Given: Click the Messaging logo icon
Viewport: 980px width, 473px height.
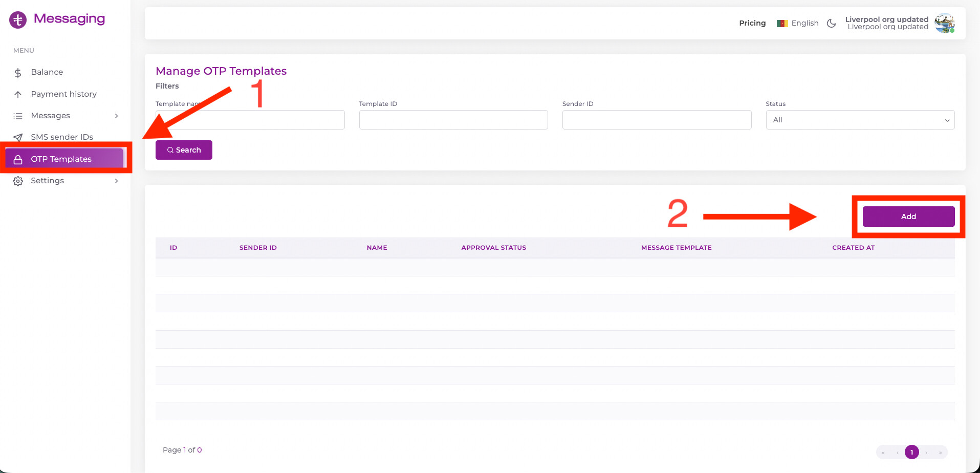Looking at the screenshot, I should (18, 20).
